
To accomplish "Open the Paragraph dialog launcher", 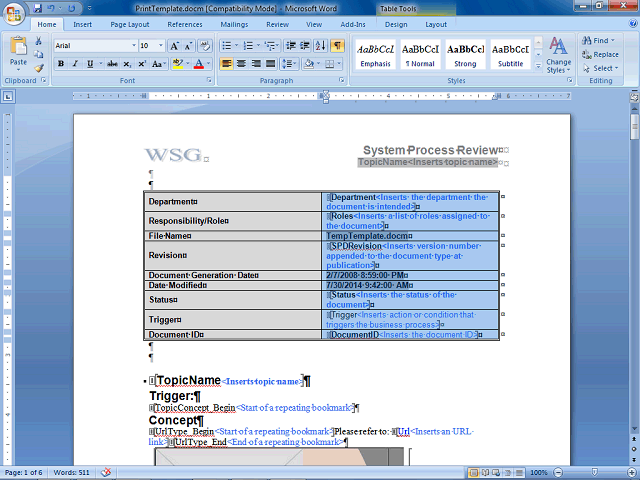I will (x=342, y=80).
